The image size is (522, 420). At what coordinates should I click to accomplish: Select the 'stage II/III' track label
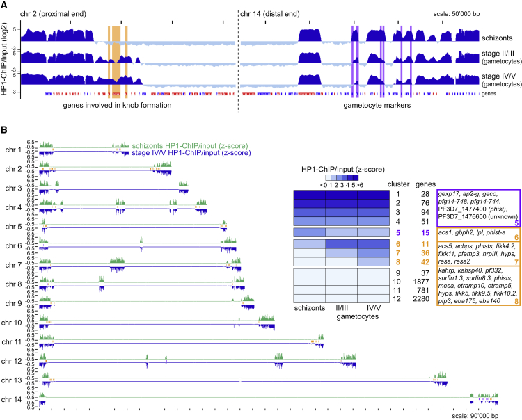coord(498,54)
